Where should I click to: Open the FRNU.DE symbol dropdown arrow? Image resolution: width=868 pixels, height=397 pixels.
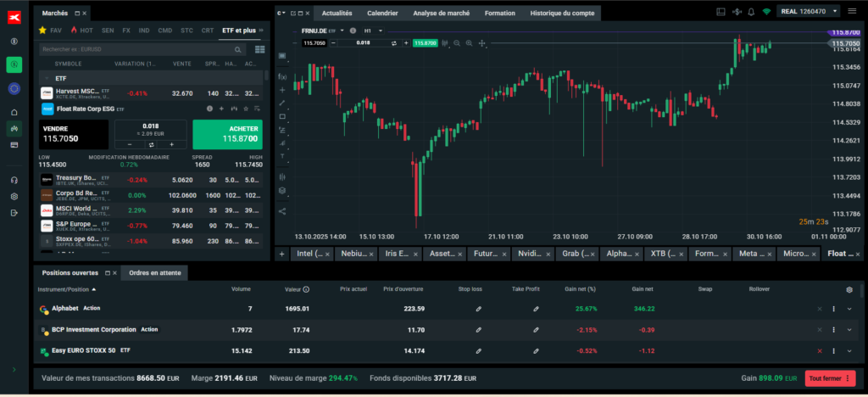pos(342,31)
